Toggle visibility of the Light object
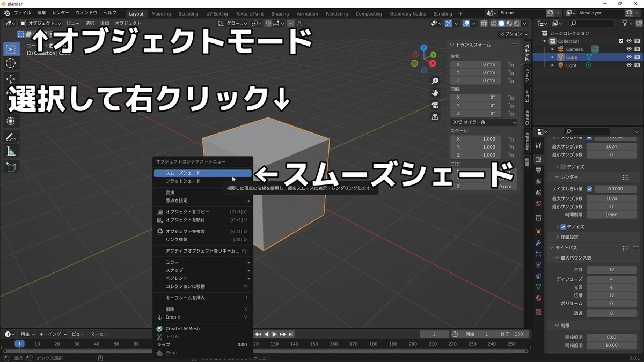Screen dimensions: 644x362 click(628, 65)
